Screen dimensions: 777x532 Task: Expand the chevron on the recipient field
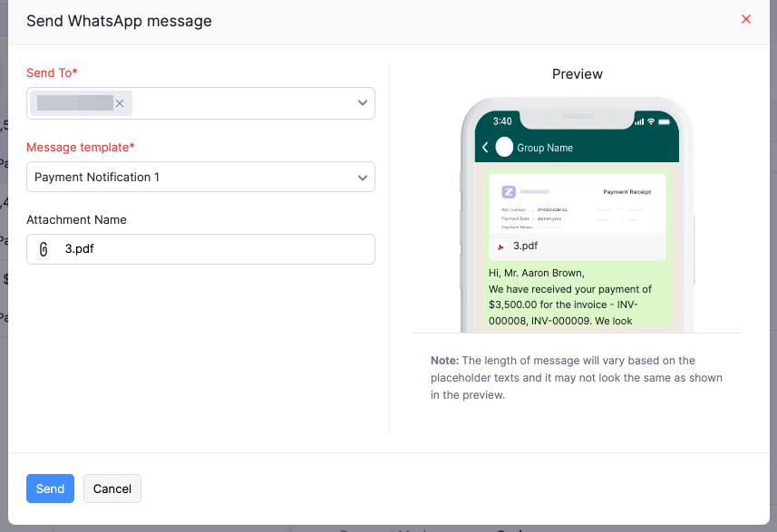(362, 103)
